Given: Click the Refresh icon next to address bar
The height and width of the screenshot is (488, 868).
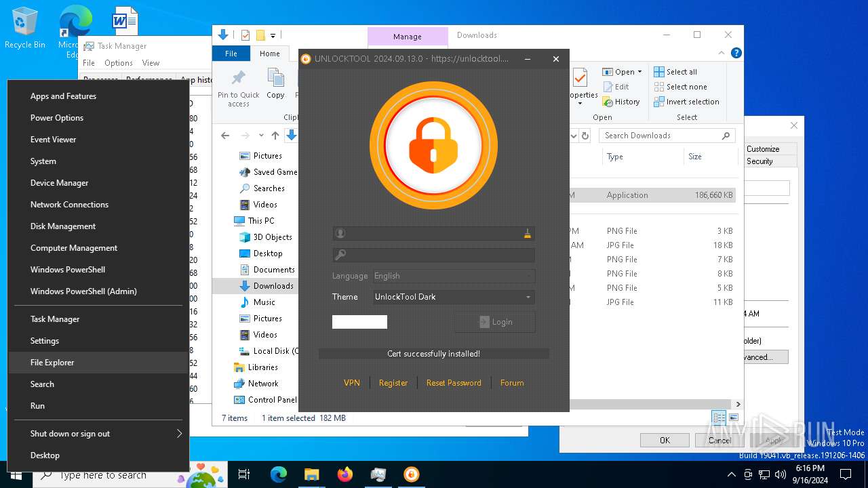Looking at the screenshot, I should [x=586, y=136].
